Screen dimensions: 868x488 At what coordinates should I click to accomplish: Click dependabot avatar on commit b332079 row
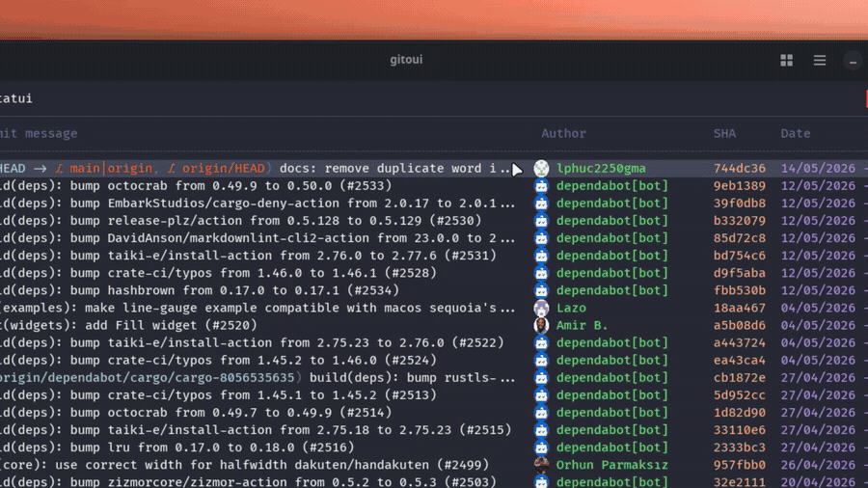(541, 221)
